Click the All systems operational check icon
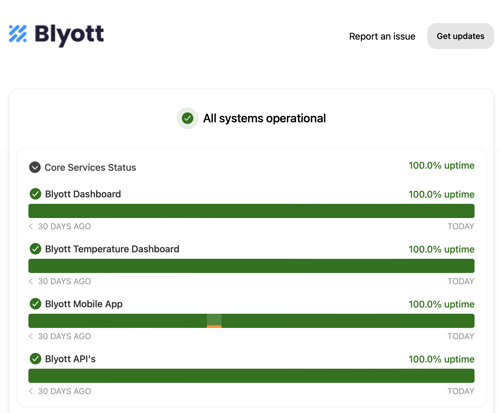This screenshot has width=500, height=413. tap(187, 118)
